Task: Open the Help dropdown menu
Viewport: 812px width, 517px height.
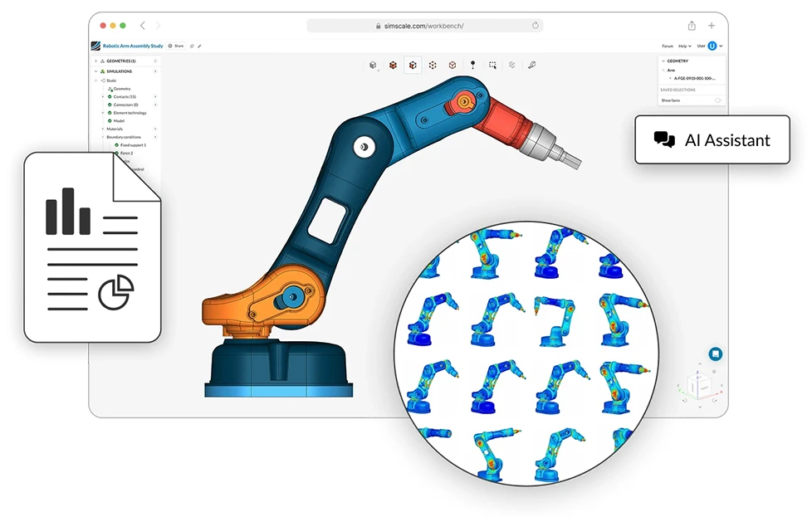Action: (x=684, y=46)
